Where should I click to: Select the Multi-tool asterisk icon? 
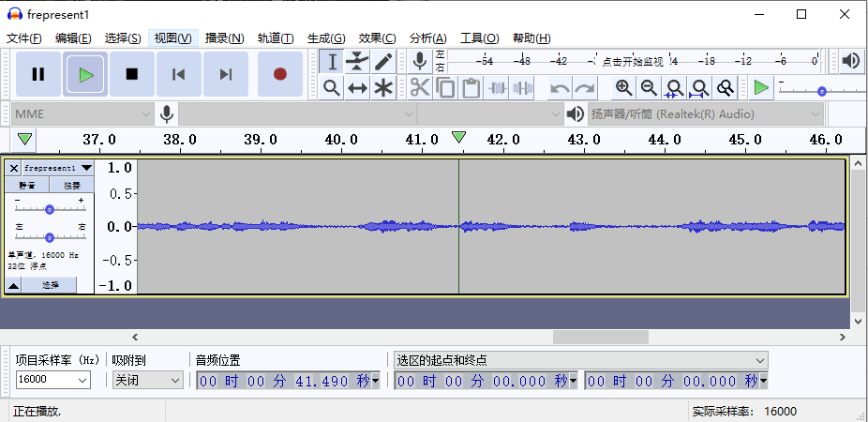383,87
